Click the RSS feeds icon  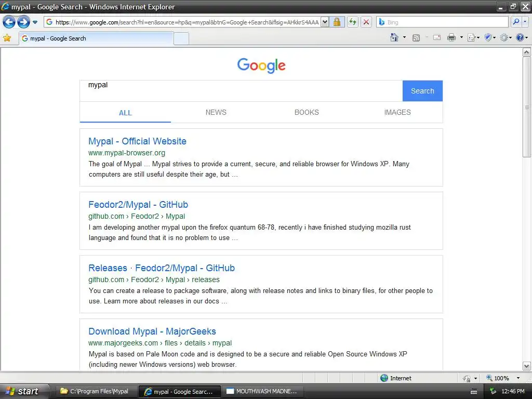416,37
